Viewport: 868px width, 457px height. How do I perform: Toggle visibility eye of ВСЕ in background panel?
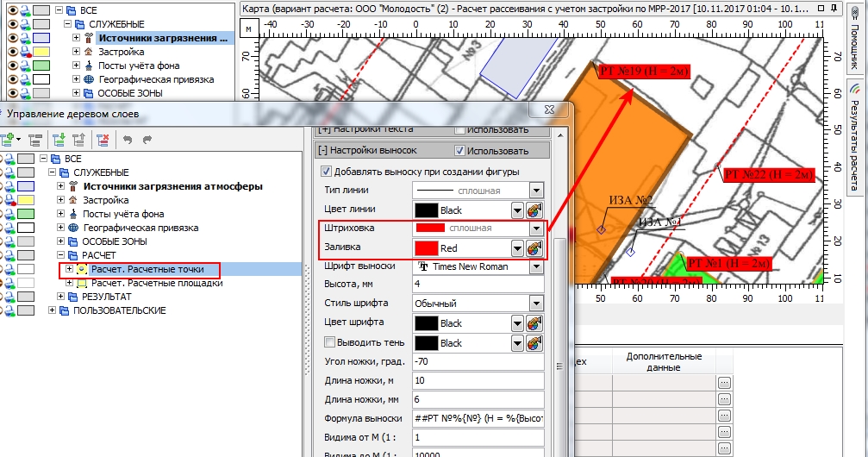[x=12, y=10]
